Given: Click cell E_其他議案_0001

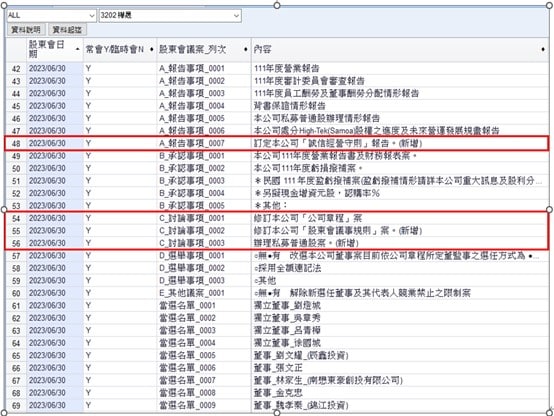Looking at the screenshot, I should pyautogui.click(x=204, y=293).
